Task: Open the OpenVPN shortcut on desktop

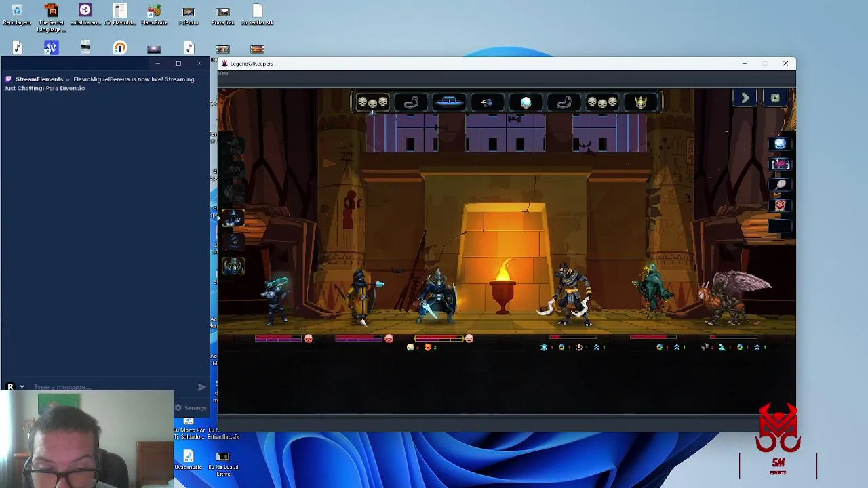Action: tap(119, 47)
